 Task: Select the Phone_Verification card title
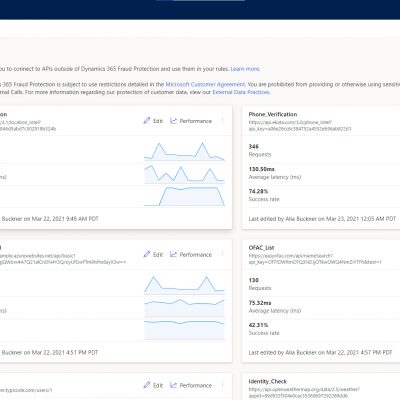273,114
